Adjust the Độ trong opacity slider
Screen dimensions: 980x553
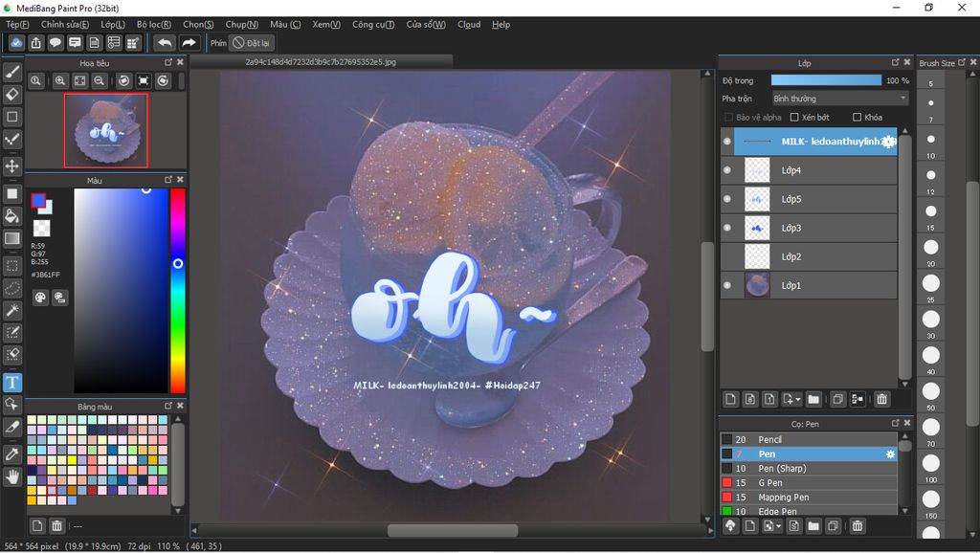pos(826,80)
